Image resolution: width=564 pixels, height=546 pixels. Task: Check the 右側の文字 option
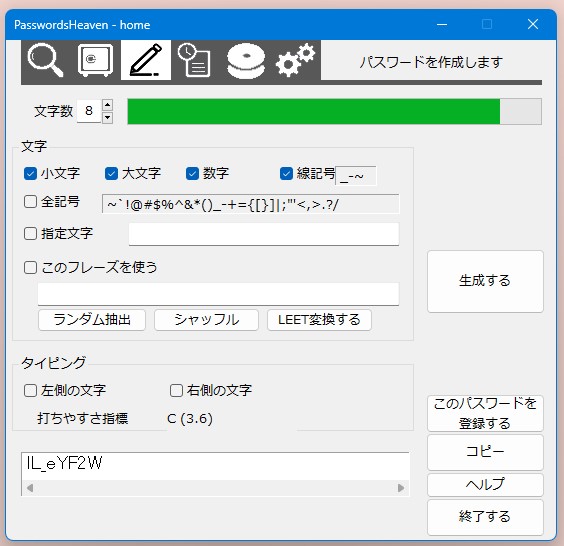point(176,390)
